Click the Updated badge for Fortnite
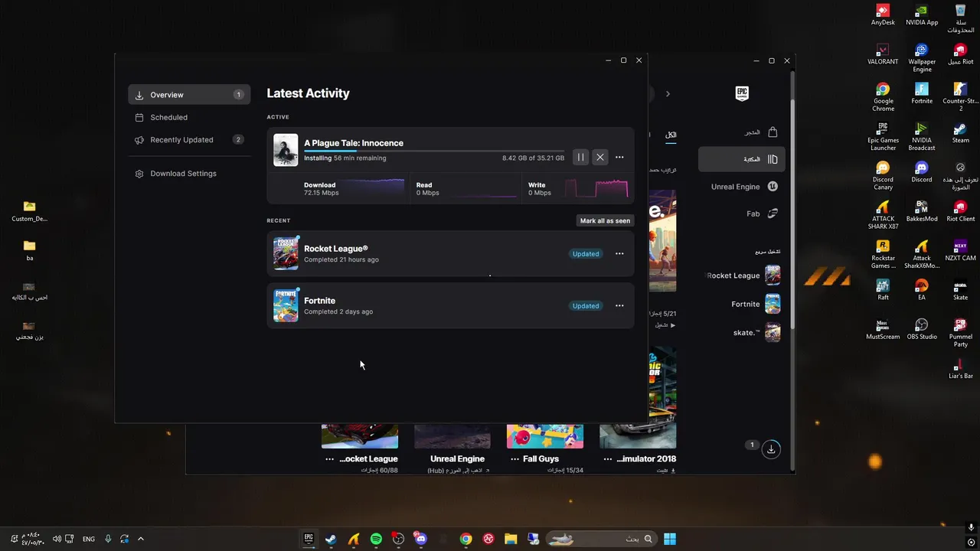The image size is (980, 551). [586, 305]
